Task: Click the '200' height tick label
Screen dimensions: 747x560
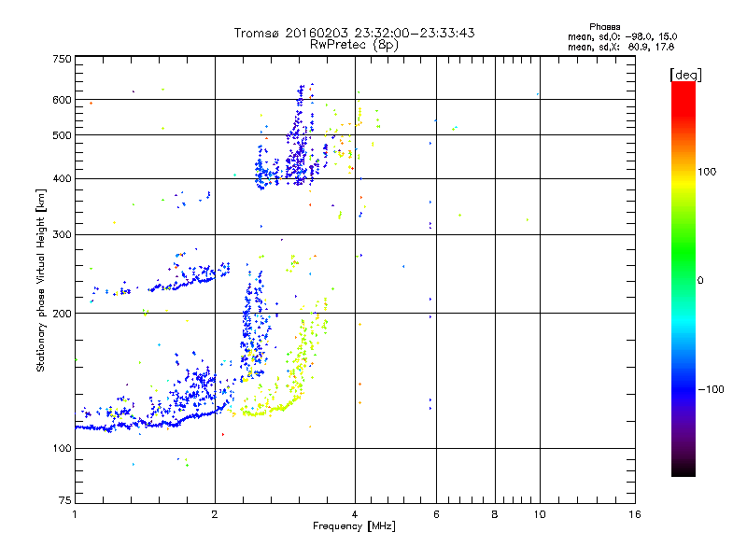Action: 62,314
